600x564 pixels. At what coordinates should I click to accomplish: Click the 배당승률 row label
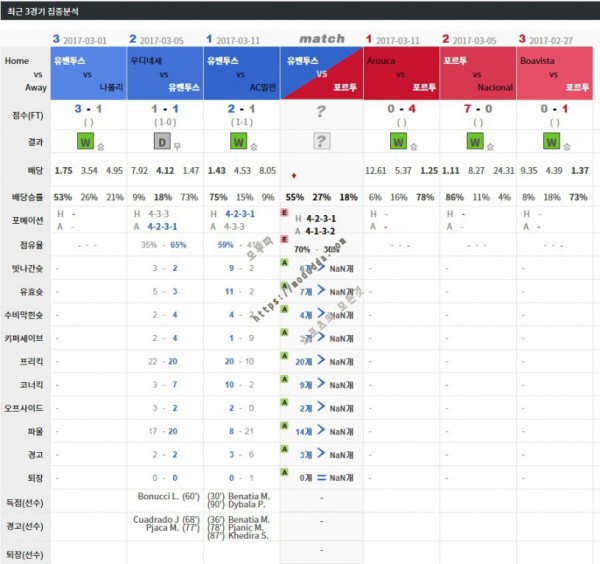28,197
